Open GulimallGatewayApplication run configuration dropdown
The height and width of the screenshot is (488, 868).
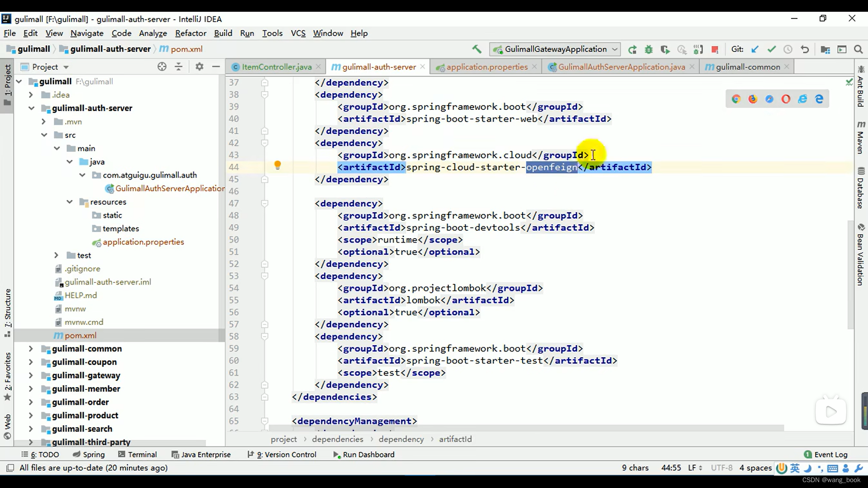pos(556,49)
